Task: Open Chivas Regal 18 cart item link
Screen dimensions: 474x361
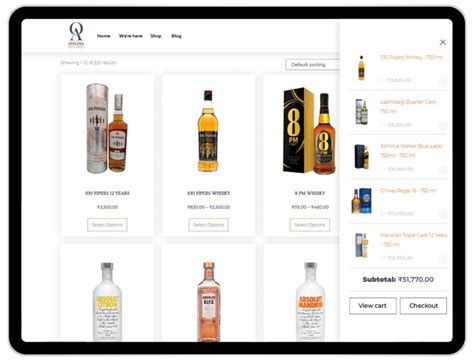Action: tap(408, 191)
